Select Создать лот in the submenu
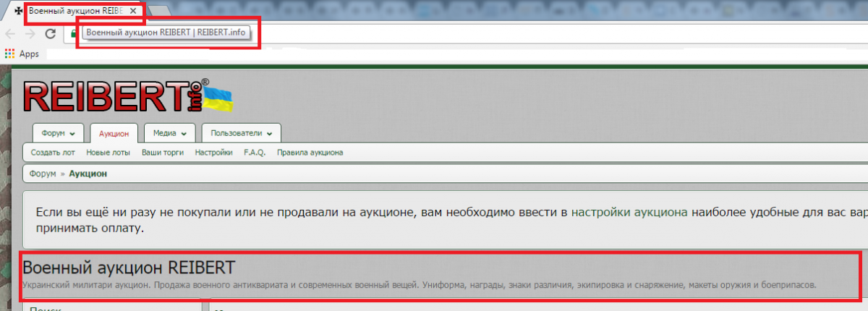This screenshot has height=311, width=868. (52, 153)
